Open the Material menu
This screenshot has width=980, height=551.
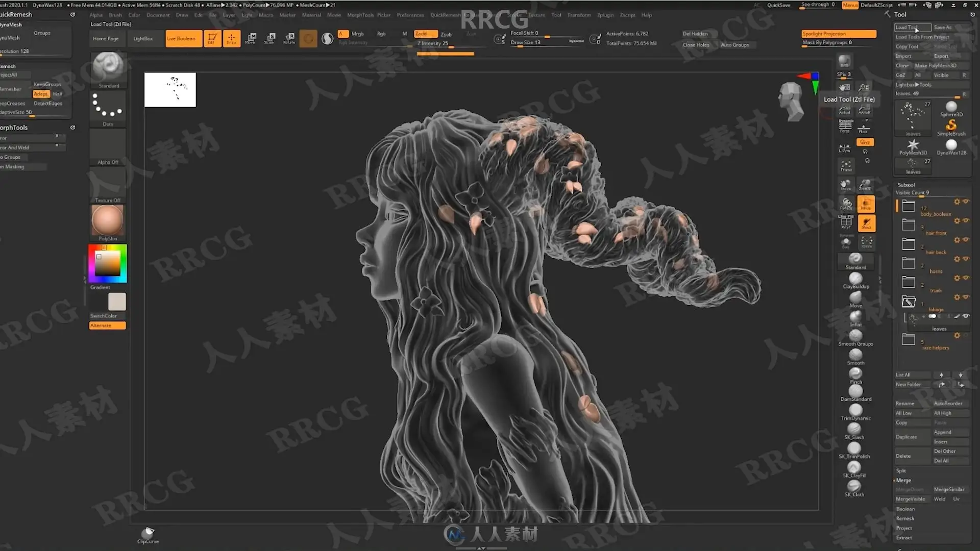[311, 15]
